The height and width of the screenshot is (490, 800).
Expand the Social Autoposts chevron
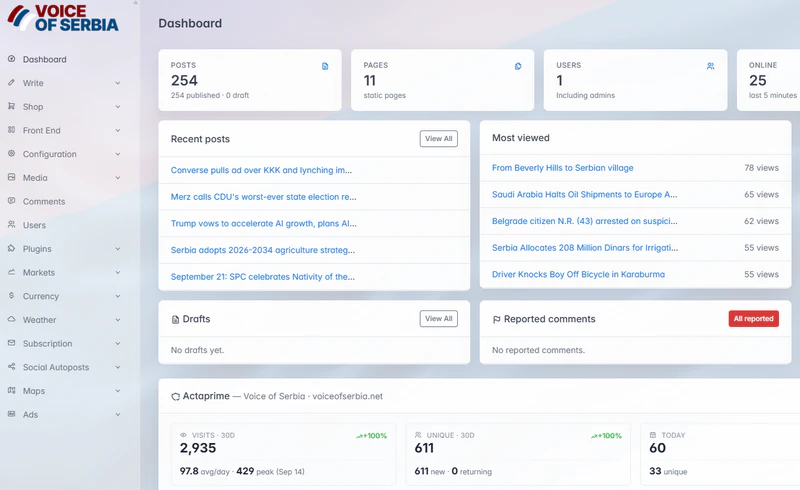pyautogui.click(x=118, y=367)
